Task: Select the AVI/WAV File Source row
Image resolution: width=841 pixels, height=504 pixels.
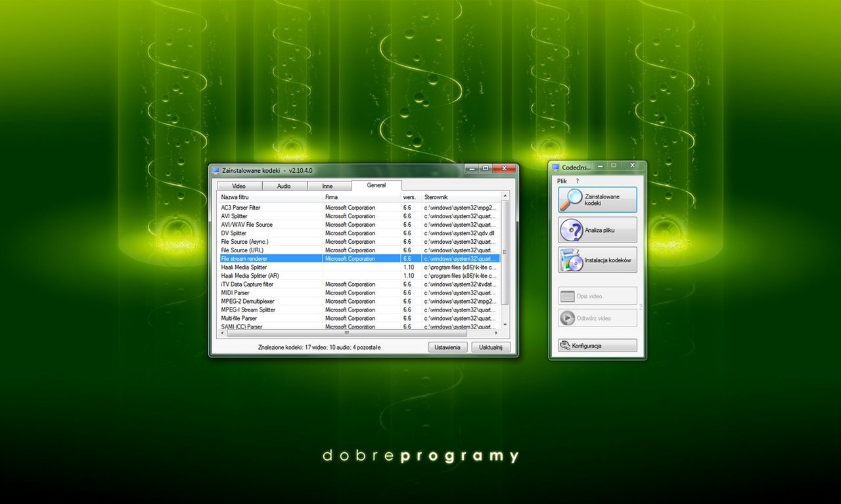Action: 359,225
